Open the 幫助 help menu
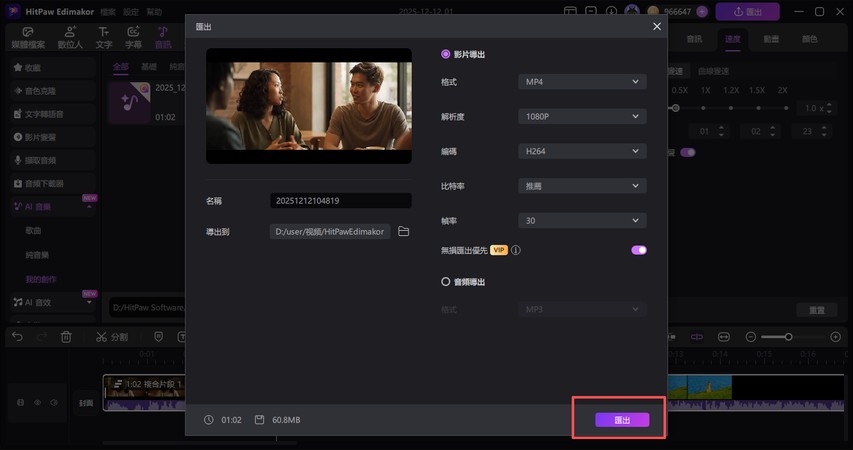Viewport: 853px width, 450px height. click(154, 11)
